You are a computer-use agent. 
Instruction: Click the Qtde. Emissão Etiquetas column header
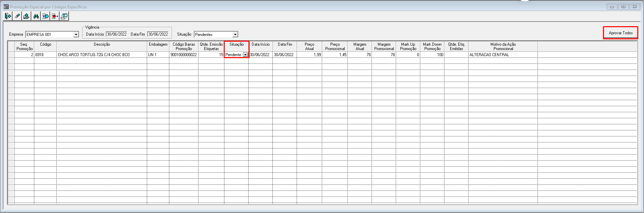211,46
